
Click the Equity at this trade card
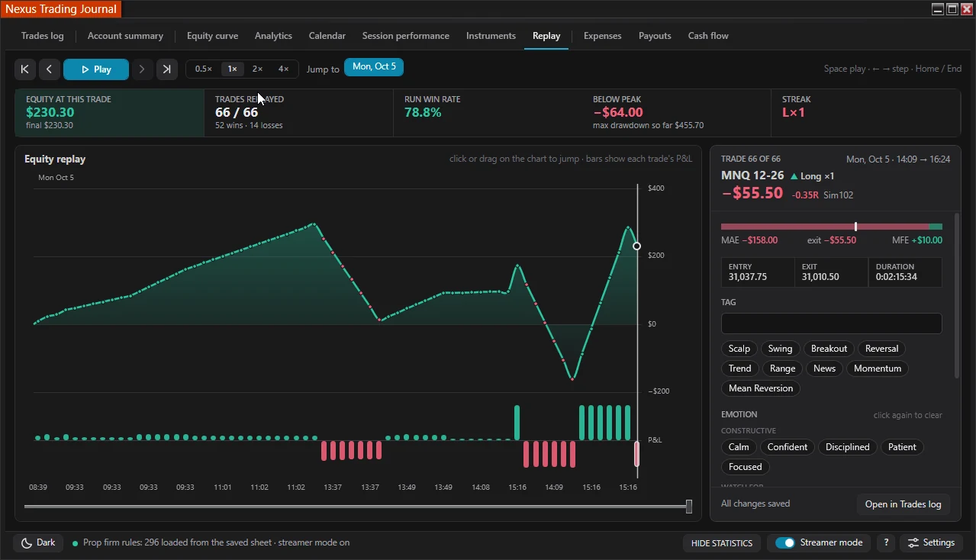click(x=109, y=113)
